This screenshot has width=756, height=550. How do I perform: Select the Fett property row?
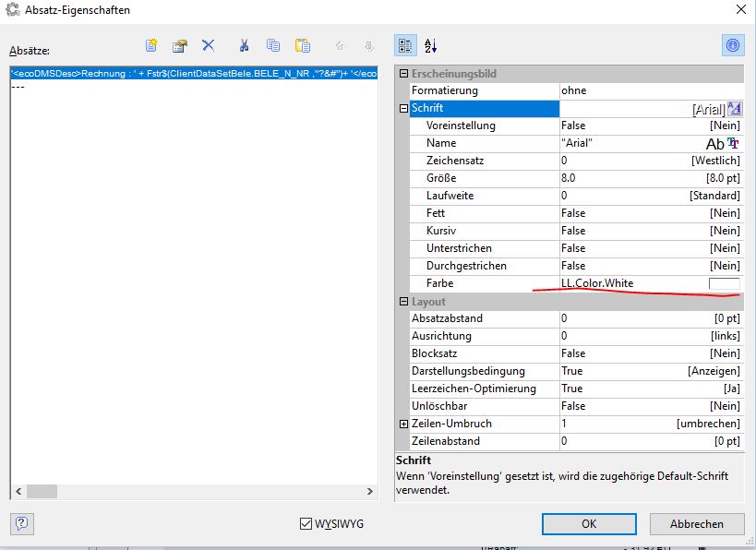pyautogui.click(x=485, y=213)
